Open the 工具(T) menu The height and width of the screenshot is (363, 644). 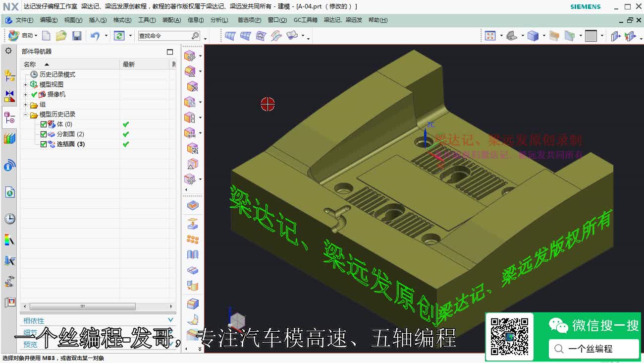point(147,20)
